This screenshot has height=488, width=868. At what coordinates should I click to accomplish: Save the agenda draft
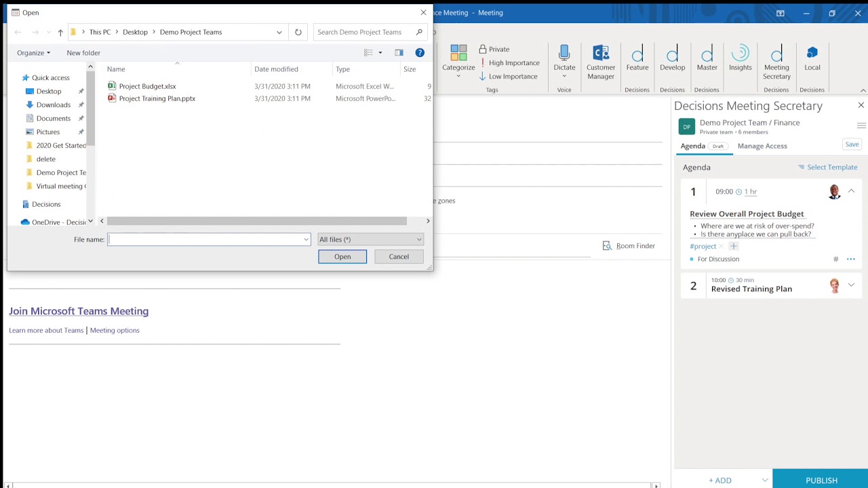pos(852,144)
